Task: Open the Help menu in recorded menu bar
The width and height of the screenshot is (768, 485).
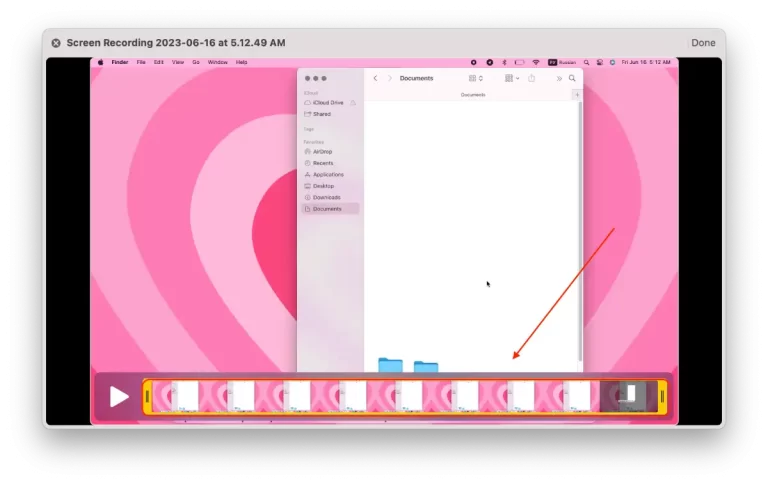Action: coord(241,62)
